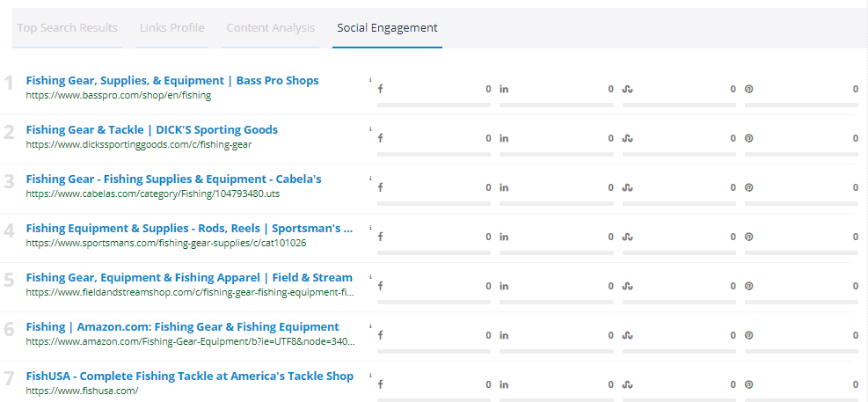The width and height of the screenshot is (868, 402).
Task: Select the Content Analysis tab
Action: pos(270,27)
